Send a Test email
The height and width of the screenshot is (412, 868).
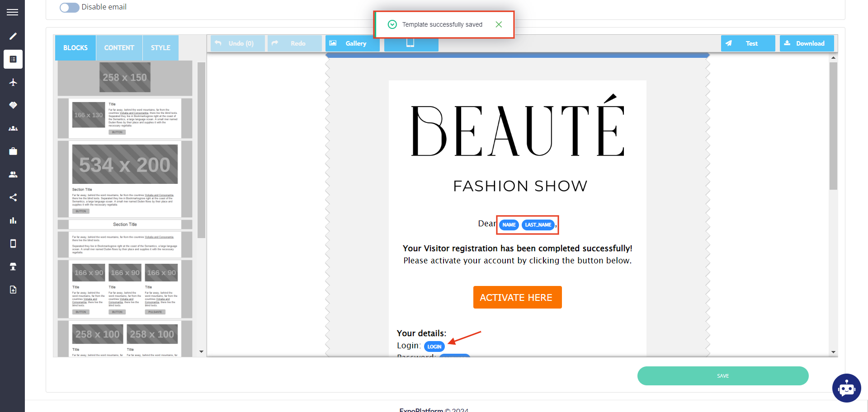pyautogui.click(x=748, y=43)
